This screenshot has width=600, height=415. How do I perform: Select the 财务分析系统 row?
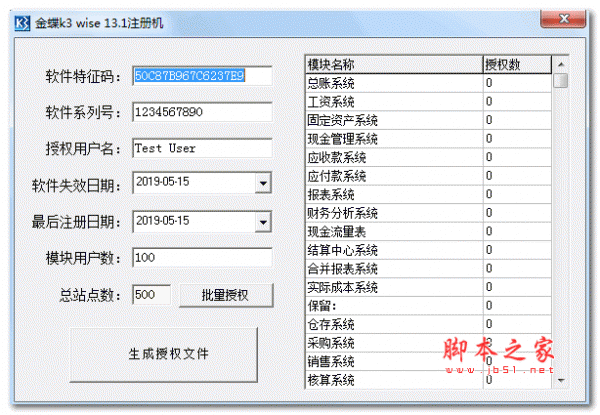[x=429, y=213]
